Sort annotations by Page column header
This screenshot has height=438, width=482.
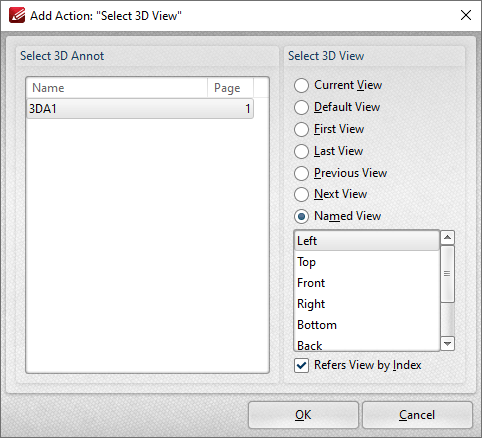[x=230, y=88]
